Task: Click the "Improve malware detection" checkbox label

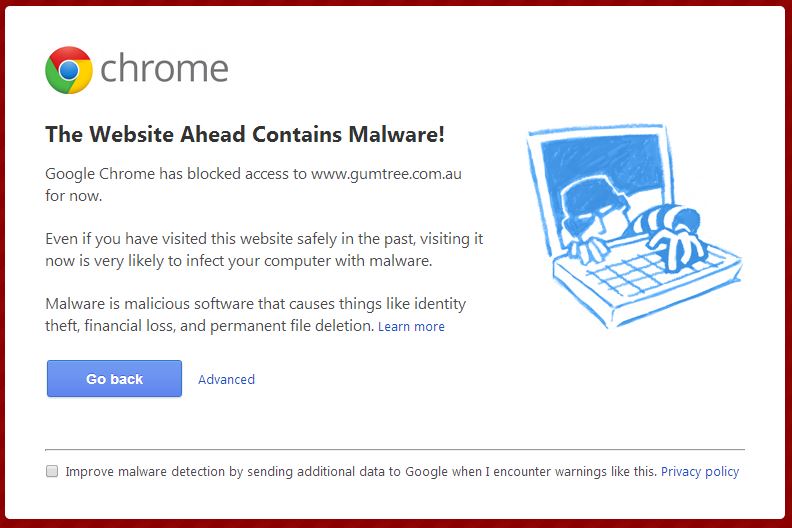Action: pos(361,471)
